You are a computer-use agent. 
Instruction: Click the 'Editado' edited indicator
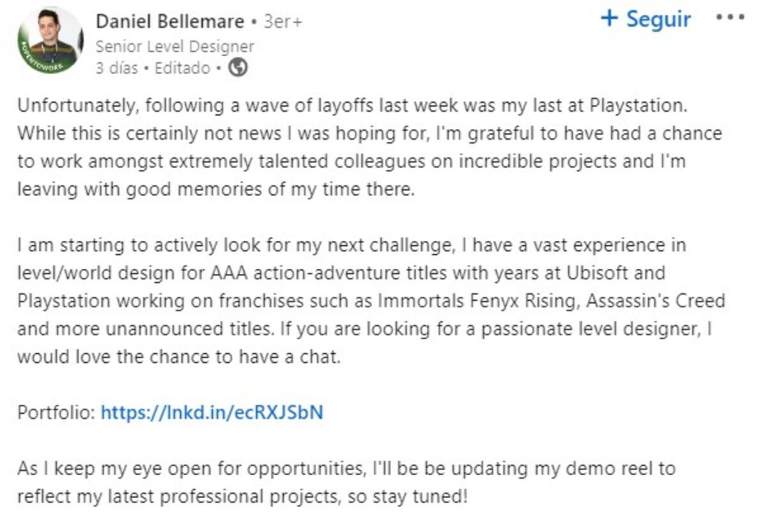(182, 68)
